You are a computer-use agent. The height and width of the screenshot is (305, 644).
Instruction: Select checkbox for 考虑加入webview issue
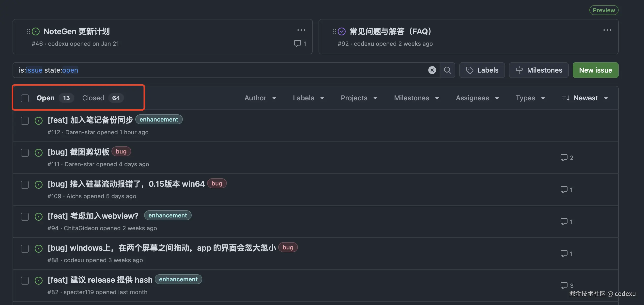coord(25,216)
